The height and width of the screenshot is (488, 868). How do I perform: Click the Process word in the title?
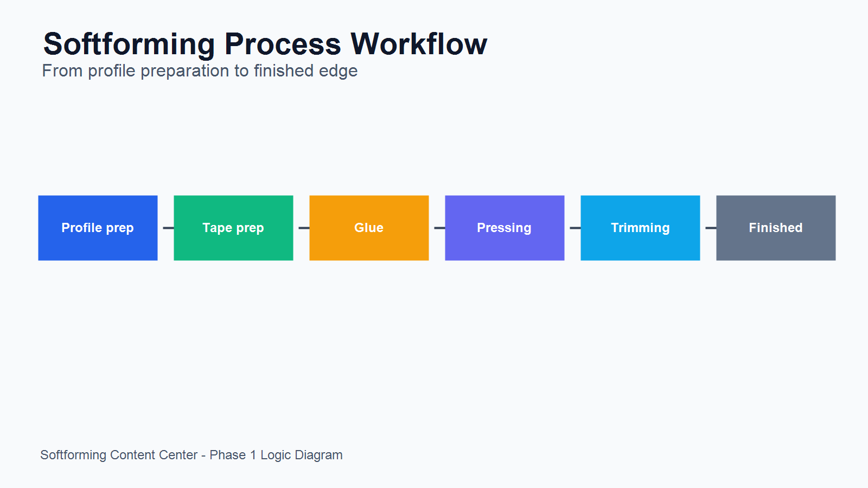[x=283, y=43]
